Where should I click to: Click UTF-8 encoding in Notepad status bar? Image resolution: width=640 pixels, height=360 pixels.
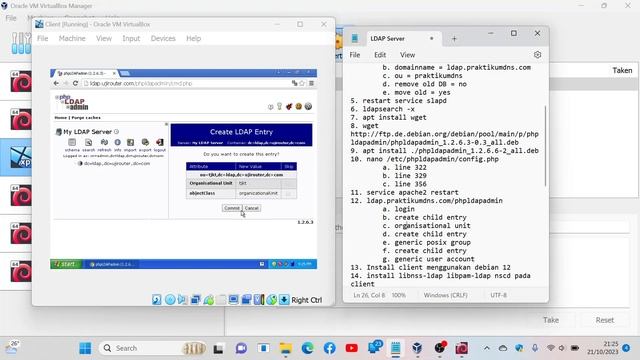498,295
